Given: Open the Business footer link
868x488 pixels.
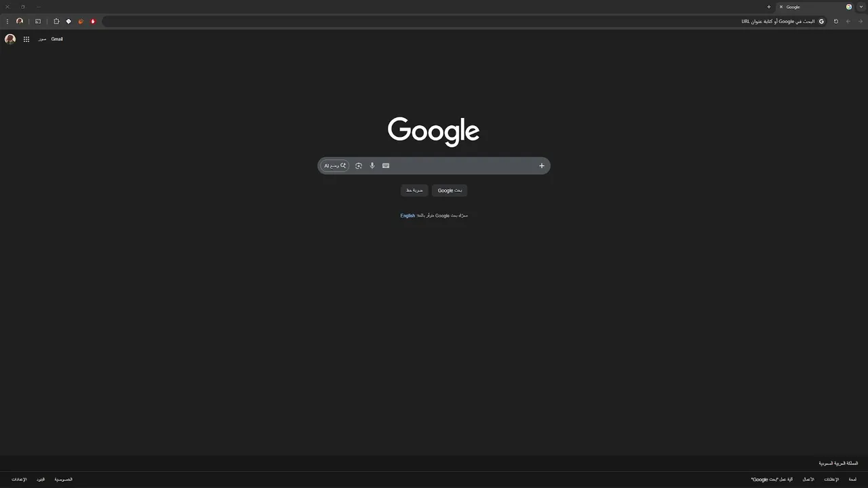Looking at the screenshot, I should tap(808, 479).
